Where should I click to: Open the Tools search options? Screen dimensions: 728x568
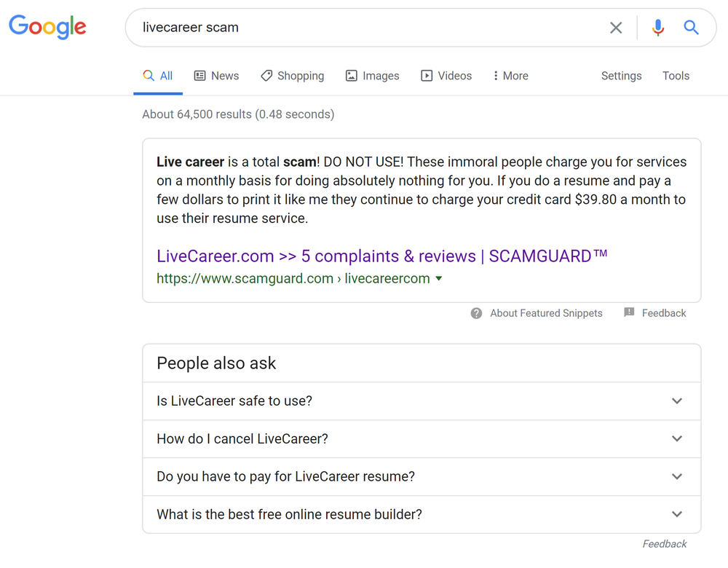[676, 76]
